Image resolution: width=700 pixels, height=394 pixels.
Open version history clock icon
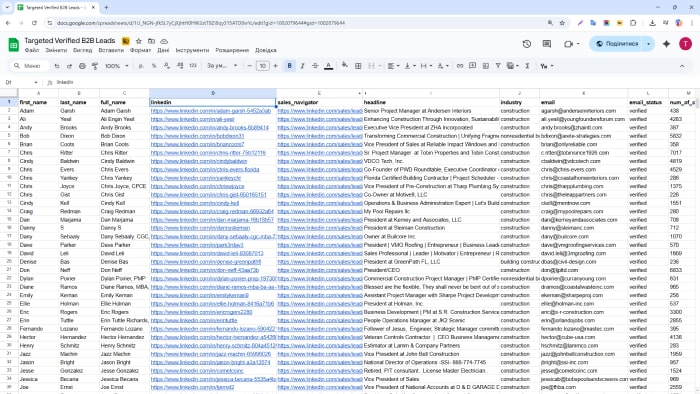coord(527,44)
